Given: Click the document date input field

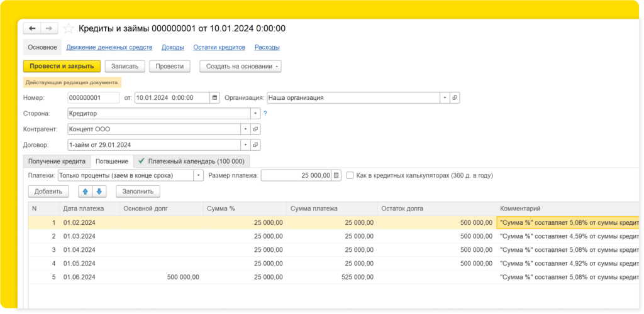Looking at the screenshot, I should click(x=172, y=98).
